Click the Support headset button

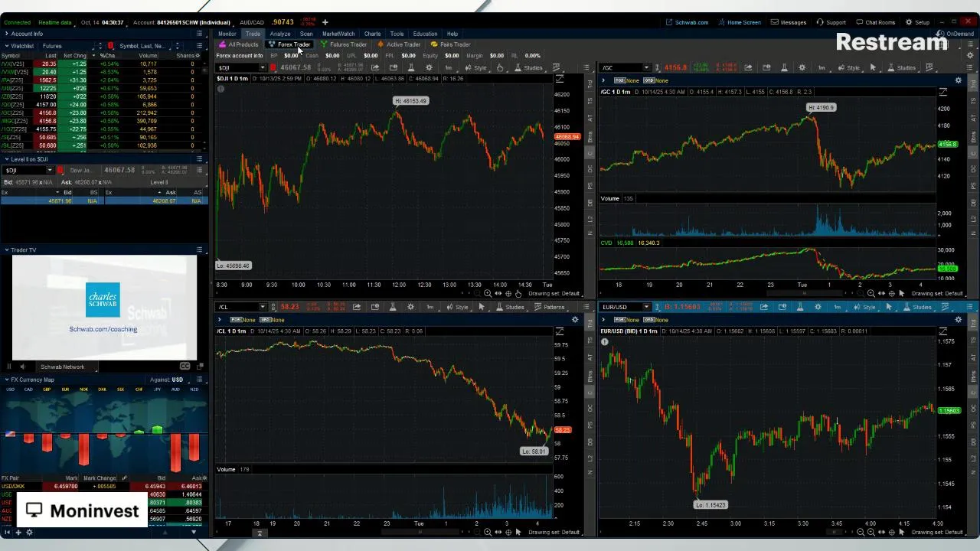[831, 22]
